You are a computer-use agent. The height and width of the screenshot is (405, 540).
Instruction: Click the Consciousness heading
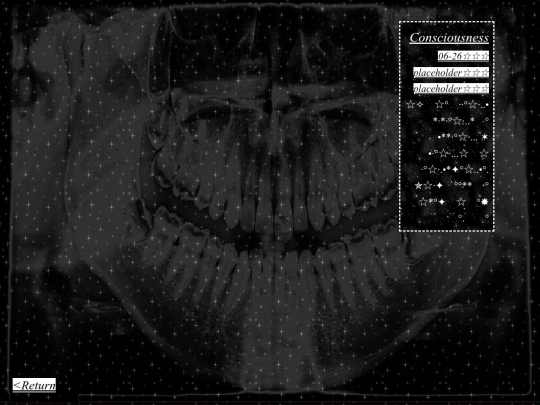tap(449, 38)
